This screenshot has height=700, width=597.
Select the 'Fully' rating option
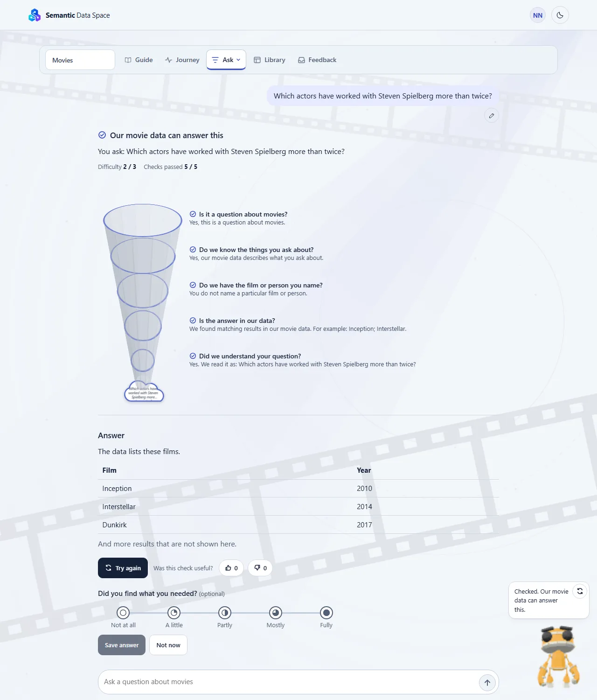326,613
